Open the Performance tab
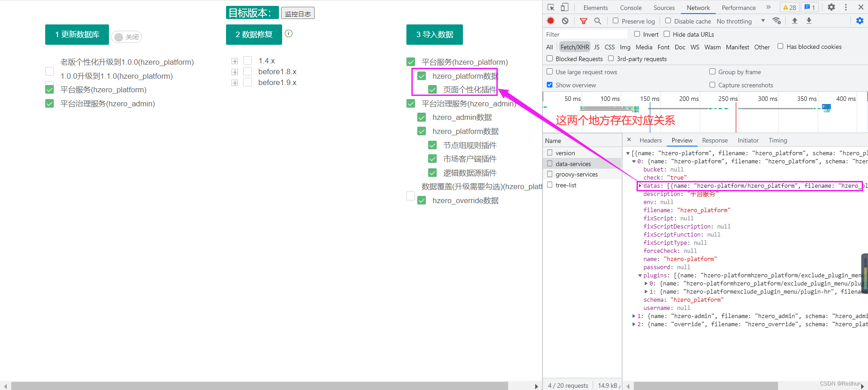868x390 pixels. pyautogui.click(x=739, y=8)
